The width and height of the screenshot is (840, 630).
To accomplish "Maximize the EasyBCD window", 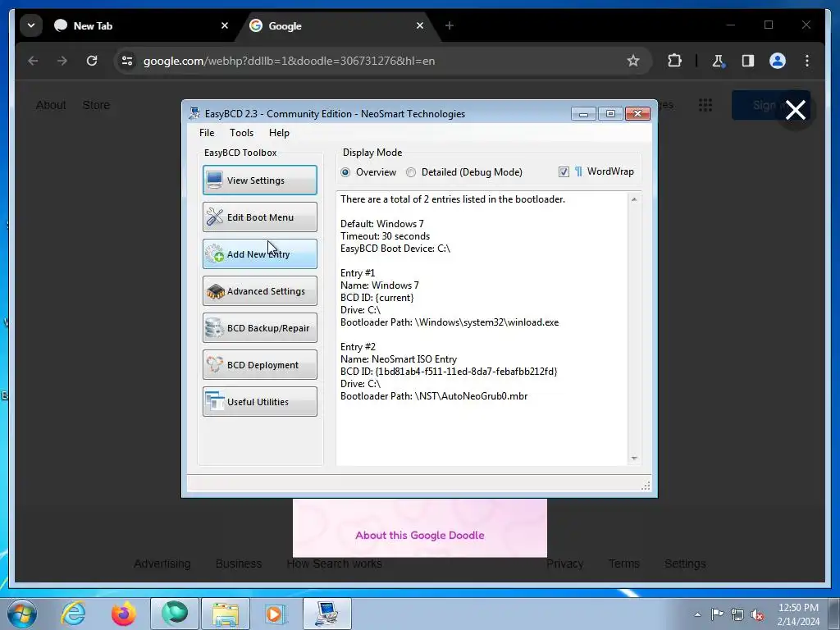I will (610, 113).
